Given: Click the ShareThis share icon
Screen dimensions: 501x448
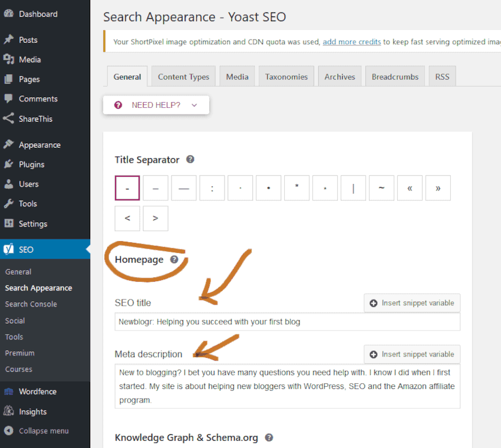Looking at the screenshot, I should click(9, 118).
